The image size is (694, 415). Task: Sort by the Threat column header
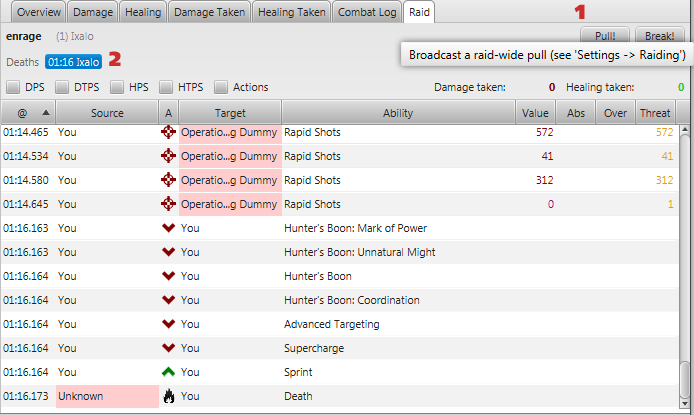tap(655, 113)
